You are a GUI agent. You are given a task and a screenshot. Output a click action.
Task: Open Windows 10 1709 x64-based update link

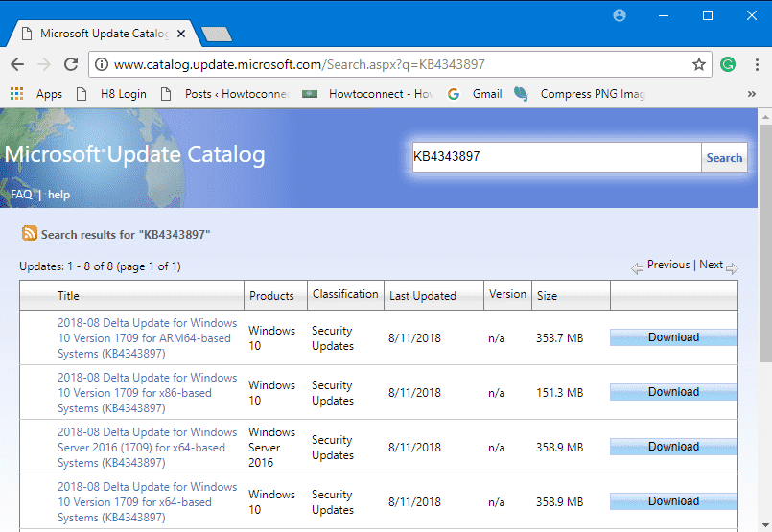pos(148,502)
